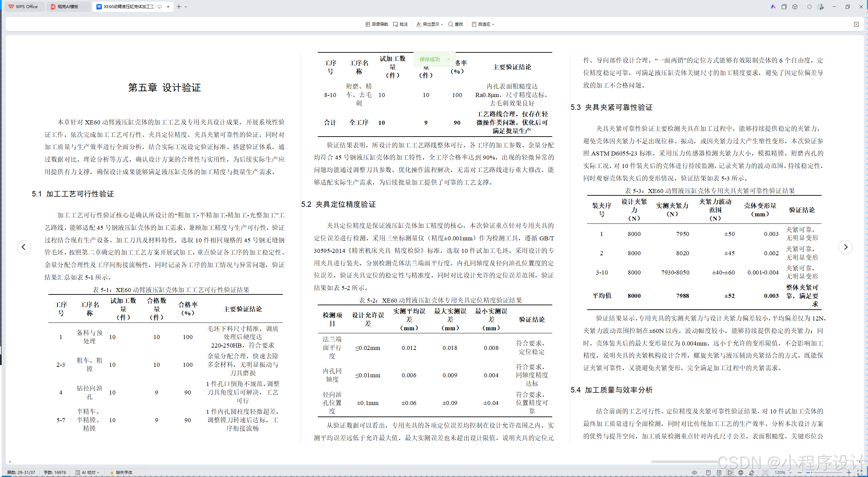
Task: Click the 批注 comments button
Action: point(400,24)
